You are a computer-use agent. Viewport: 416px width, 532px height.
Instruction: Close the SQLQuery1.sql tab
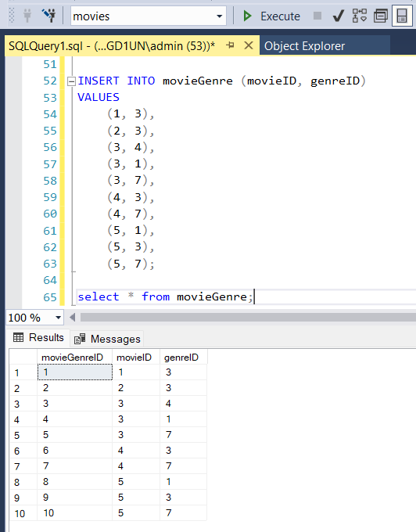pos(249,45)
